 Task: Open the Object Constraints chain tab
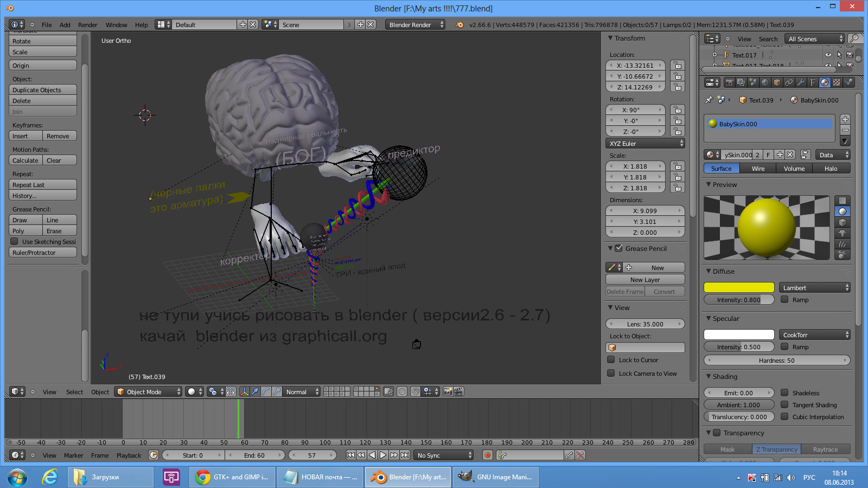789,82
